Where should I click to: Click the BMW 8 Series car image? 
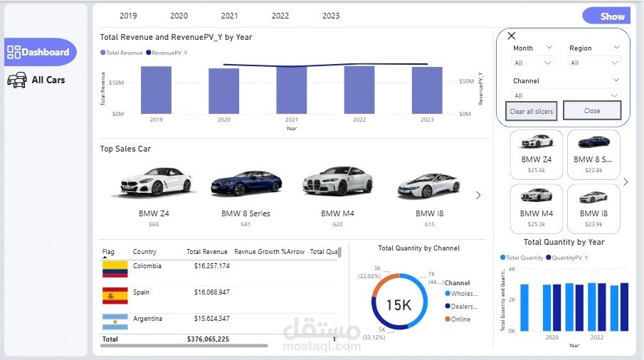[246, 183]
